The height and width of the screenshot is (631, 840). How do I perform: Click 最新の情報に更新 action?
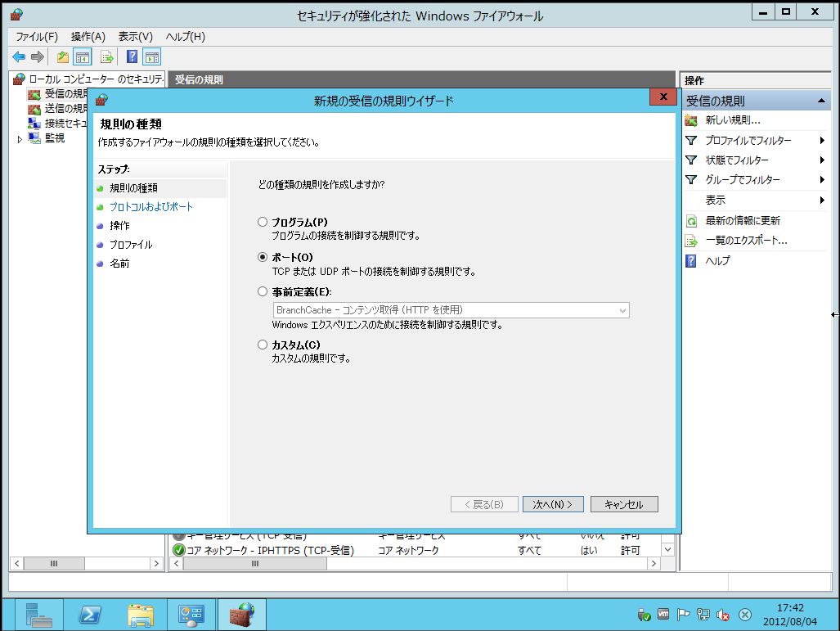[743, 221]
